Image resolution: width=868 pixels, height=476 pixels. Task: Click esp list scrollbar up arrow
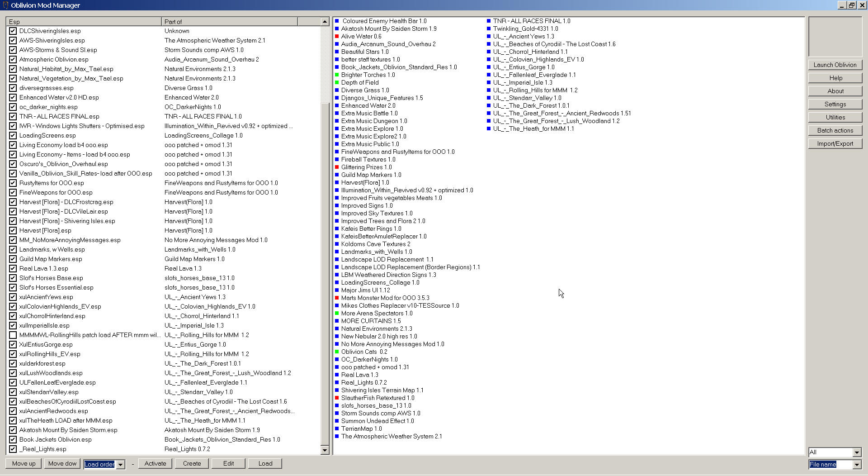click(325, 22)
